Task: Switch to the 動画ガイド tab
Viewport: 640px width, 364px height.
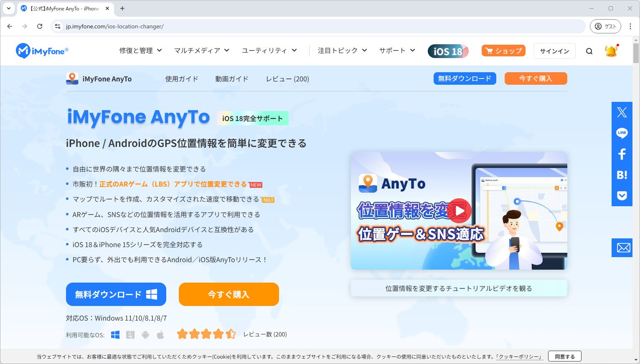Action: 231,78
